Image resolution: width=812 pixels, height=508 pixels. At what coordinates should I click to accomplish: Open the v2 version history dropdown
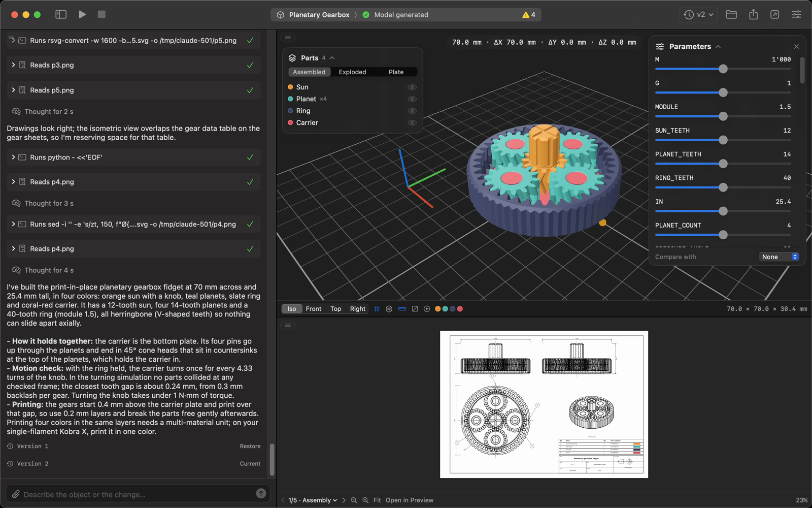pyautogui.click(x=699, y=15)
